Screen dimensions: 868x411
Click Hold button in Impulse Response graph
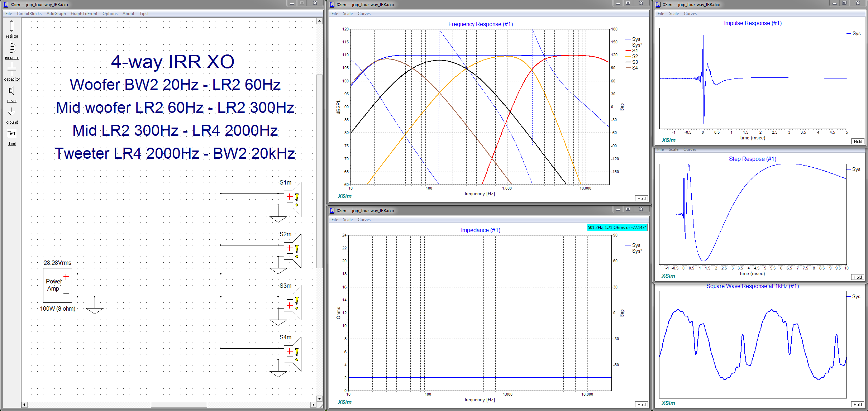pyautogui.click(x=858, y=141)
